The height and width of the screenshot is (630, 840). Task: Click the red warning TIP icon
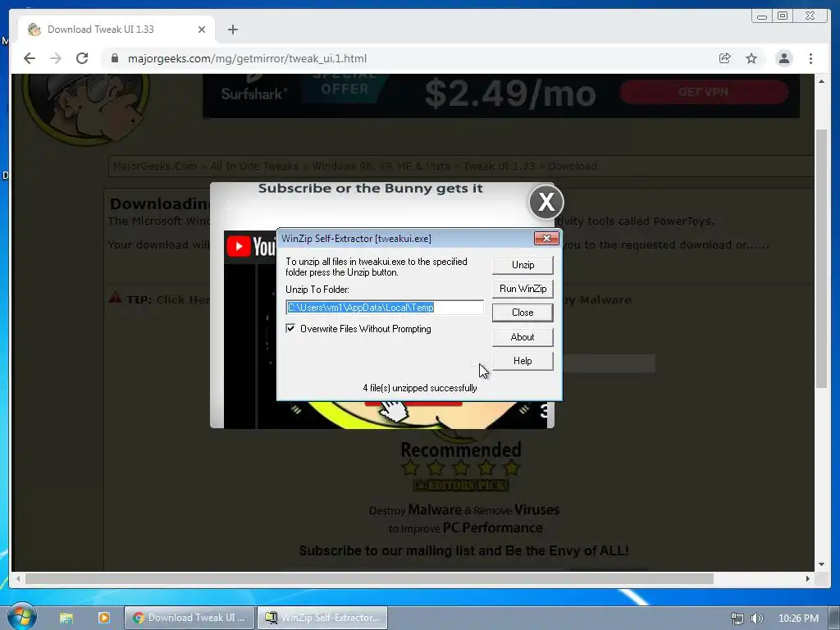pyautogui.click(x=115, y=297)
